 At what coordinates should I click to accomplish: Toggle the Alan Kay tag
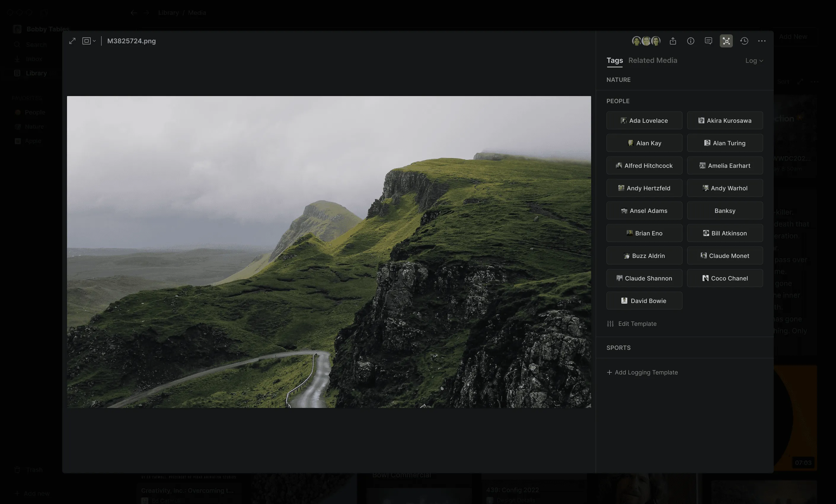644,143
